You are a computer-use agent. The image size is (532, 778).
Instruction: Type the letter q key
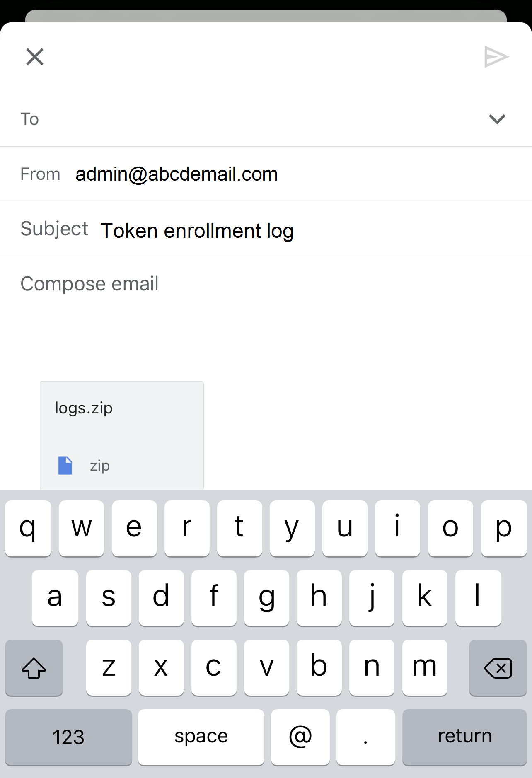(28, 528)
